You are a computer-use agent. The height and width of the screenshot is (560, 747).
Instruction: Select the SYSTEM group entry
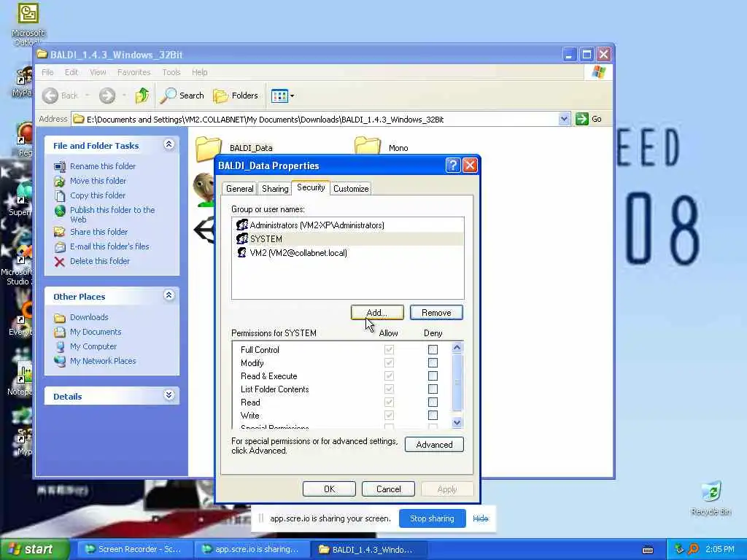point(347,239)
